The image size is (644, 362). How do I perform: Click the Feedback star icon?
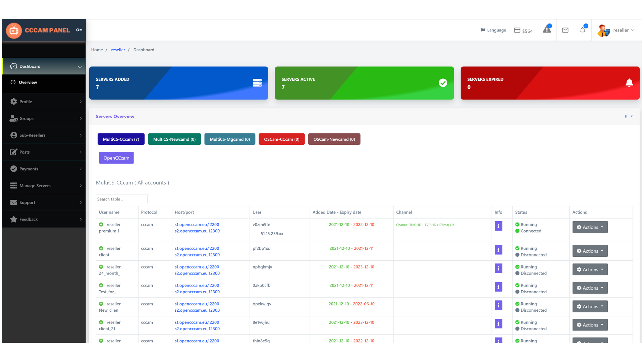pyautogui.click(x=14, y=219)
